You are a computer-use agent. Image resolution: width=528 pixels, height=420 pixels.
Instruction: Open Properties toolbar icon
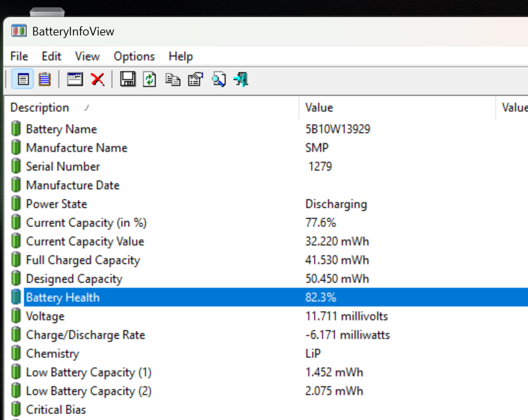tap(195, 79)
